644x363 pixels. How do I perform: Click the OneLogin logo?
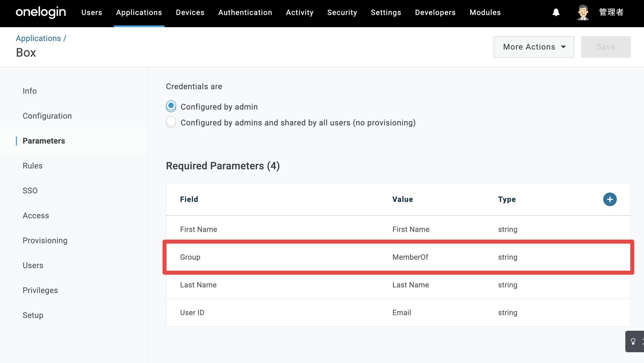(x=41, y=12)
